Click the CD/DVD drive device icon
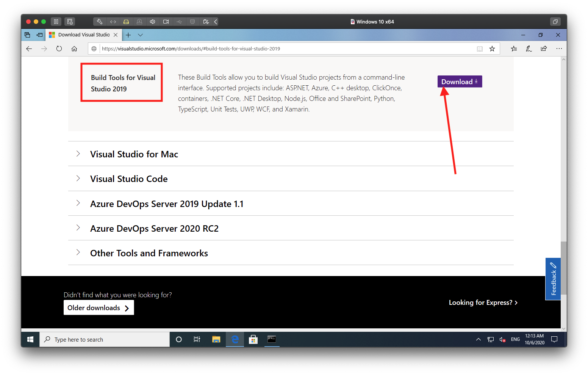This screenshot has width=588, height=375. (x=139, y=22)
